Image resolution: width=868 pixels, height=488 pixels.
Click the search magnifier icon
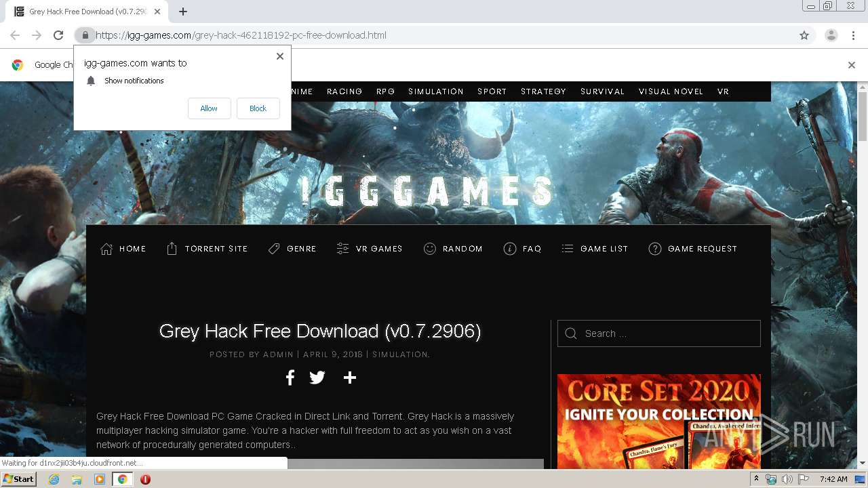coord(571,333)
